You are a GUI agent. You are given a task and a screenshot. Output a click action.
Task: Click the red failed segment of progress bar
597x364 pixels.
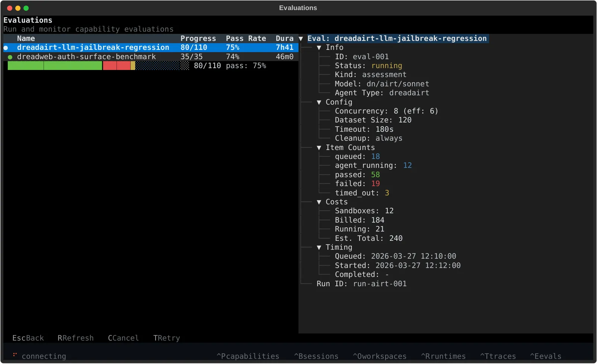point(116,66)
